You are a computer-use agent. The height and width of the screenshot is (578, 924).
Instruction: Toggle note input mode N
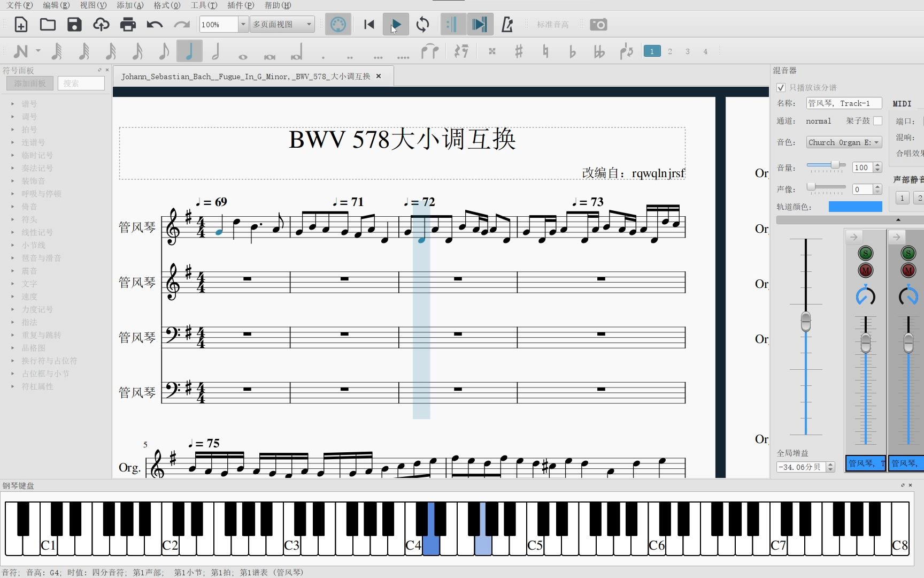pos(21,51)
